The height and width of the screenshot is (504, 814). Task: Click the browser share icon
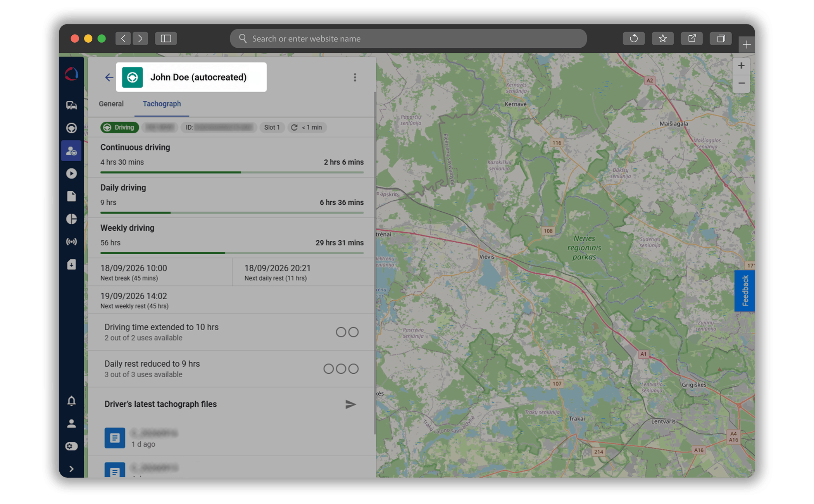tap(692, 38)
